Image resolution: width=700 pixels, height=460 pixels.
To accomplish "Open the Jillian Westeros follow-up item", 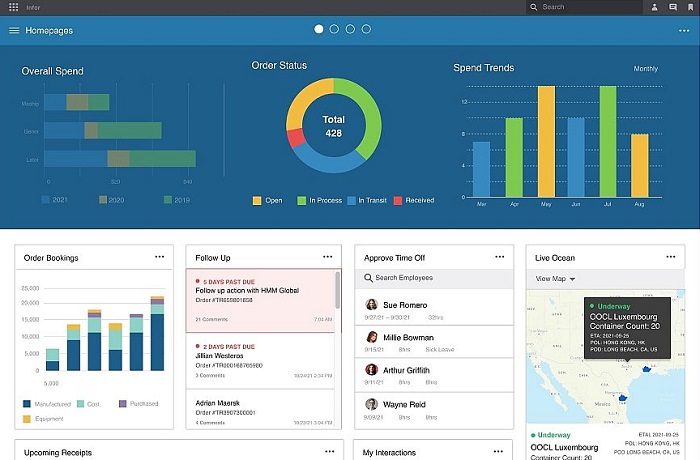I will [x=260, y=360].
